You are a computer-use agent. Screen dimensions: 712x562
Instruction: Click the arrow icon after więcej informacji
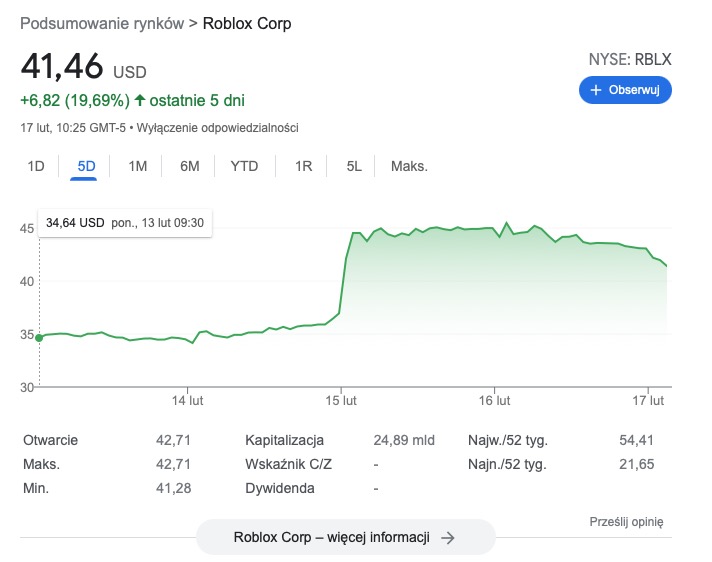pos(448,538)
